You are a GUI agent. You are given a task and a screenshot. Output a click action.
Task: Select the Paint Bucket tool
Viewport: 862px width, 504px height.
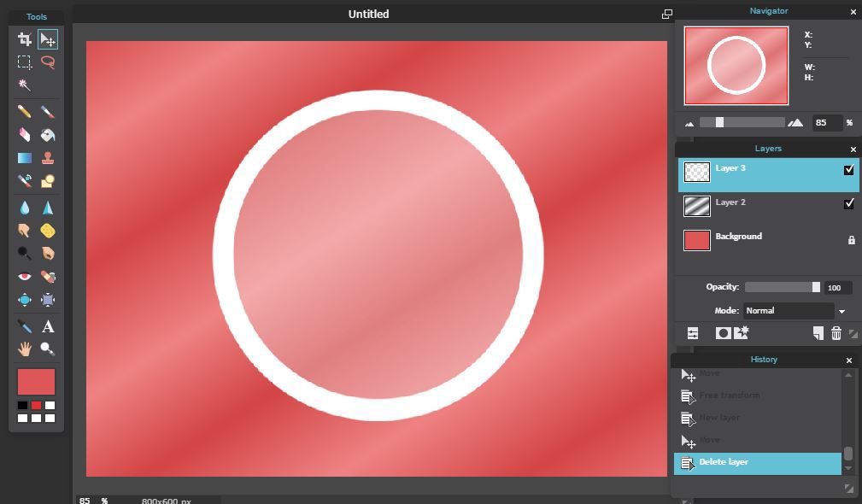(x=48, y=135)
